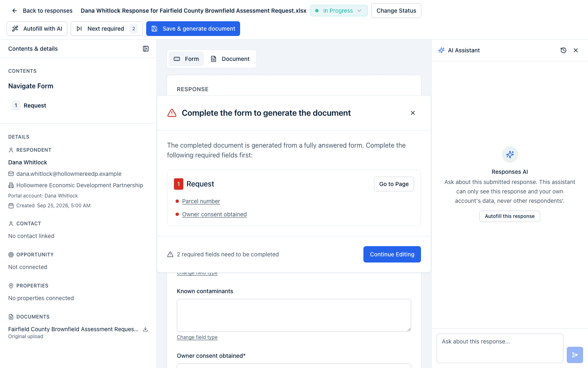The width and height of the screenshot is (588, 368).
Task: Download the Fairfield County Brownfield document
Action: coord(145,329)
